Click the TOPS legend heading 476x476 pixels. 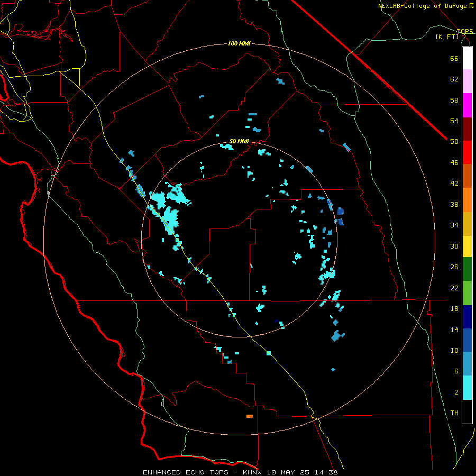(465, 31)
